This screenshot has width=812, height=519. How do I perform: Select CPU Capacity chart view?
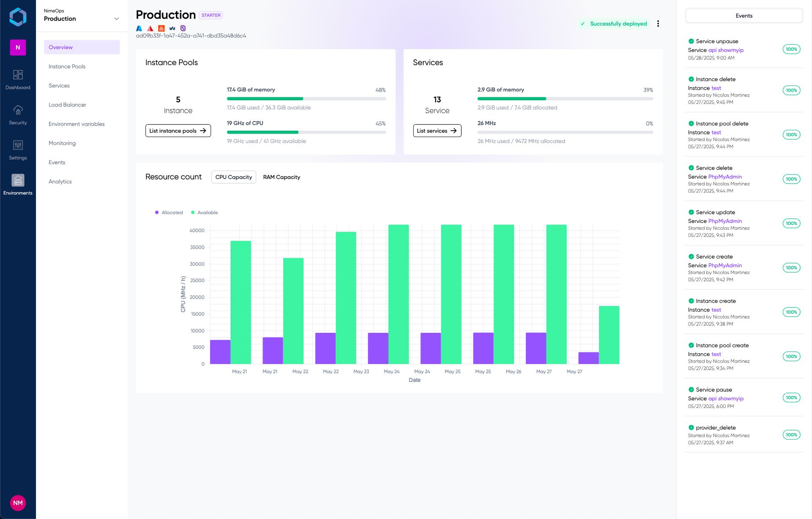(x=233, y=177)
